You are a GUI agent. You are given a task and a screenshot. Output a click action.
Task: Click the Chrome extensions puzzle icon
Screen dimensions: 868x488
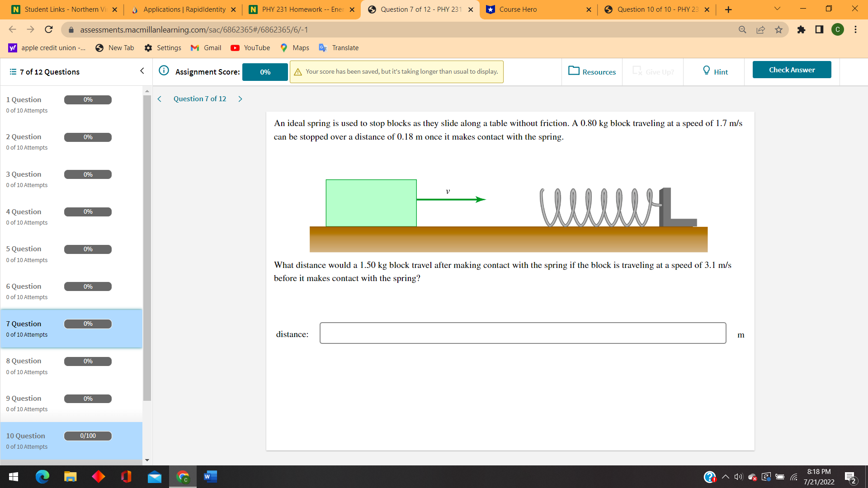coord(801,30)
